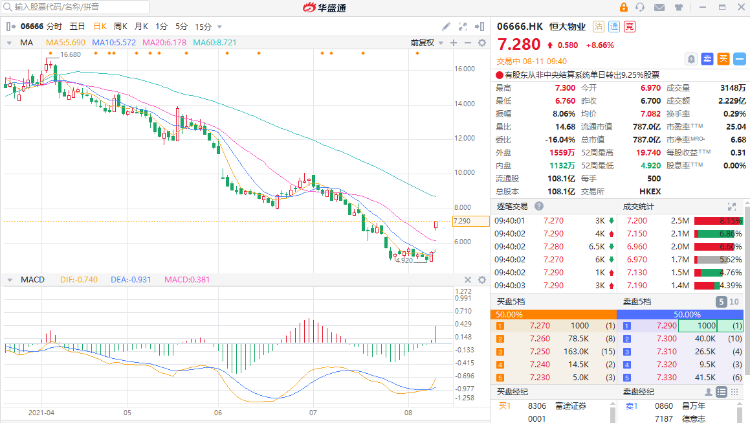Image resolution: width=750 pixels, height=423 pixels.
Task: Close the MACD indicator panel
Action: point(468,280)
